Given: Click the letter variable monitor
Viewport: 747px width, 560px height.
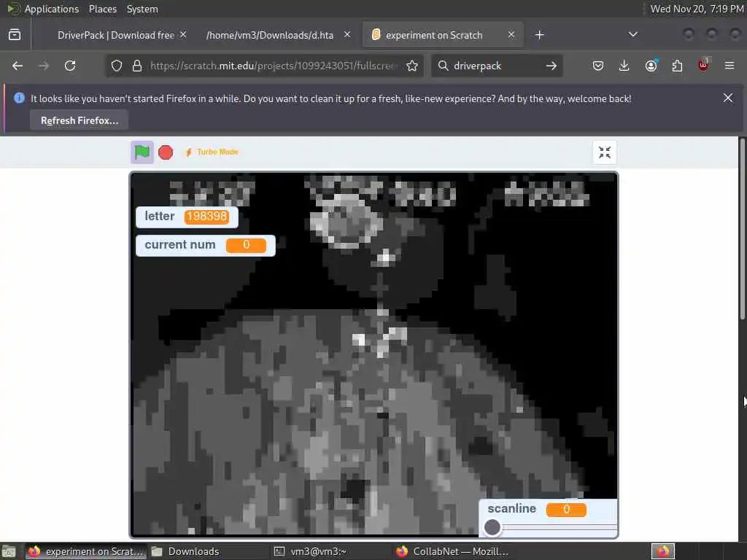Looking at the screenshot, I should [187, 217].
